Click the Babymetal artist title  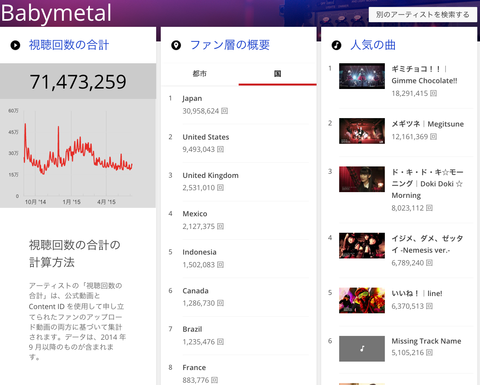(x=56, y=13)
